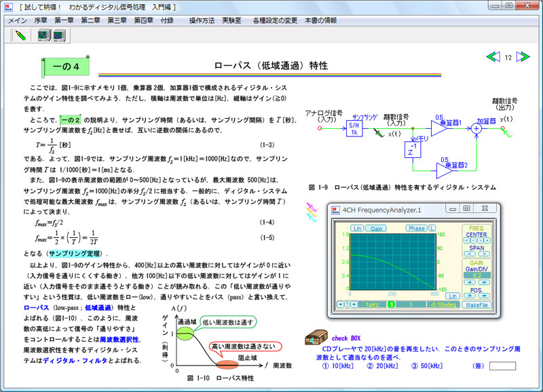
Task: Maximize the 4CH FrequencyAnalyzer window
Action: click(x=466, y=208)
